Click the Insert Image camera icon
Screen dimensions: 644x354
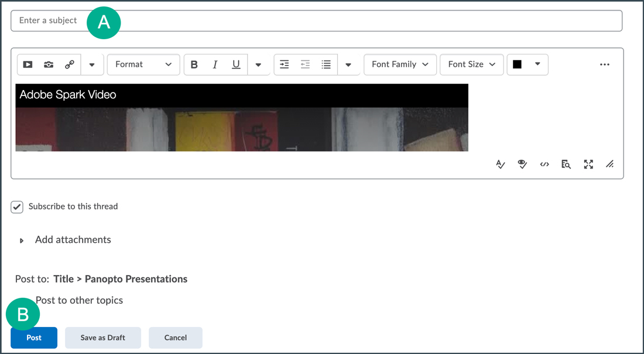pos(49,64)
